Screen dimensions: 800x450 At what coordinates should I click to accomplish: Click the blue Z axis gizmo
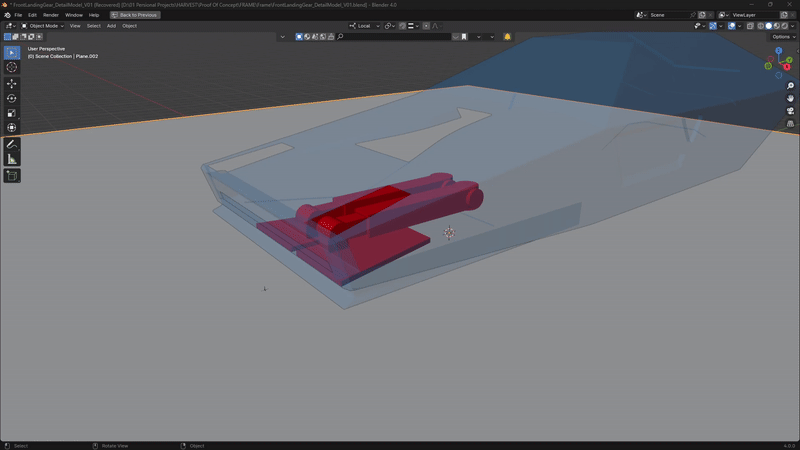[779, 51]
